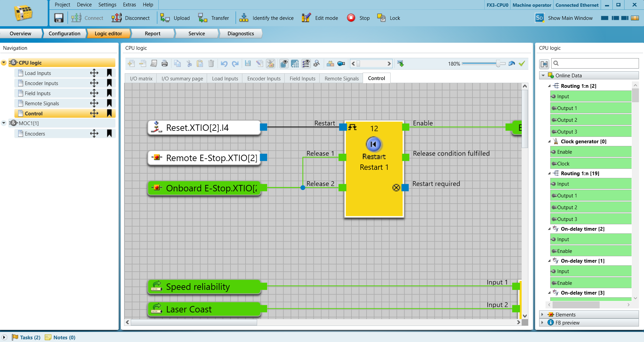The width and height of the screenshot is (644, 342).
Task: Click Identify the device
Action: click(266, 18)
